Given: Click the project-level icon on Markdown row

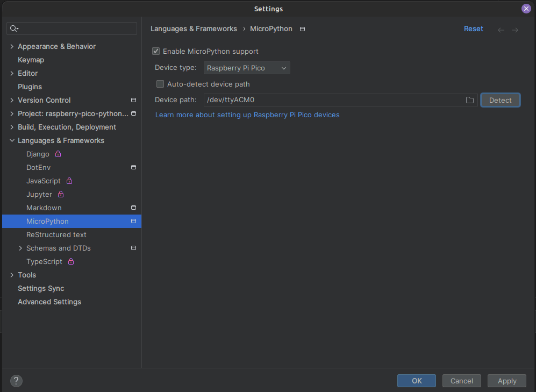Looking at the screenshot, I should pos(134,208).
